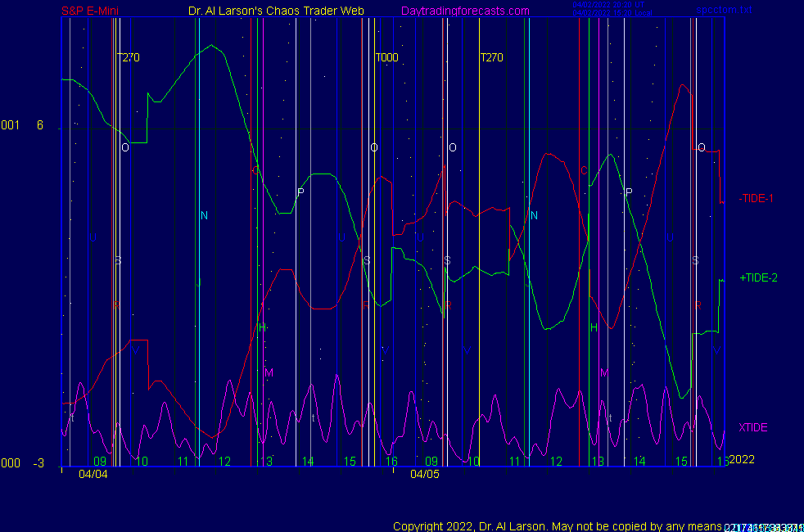Click y-axis value 6 label

[x=40, y=125]
